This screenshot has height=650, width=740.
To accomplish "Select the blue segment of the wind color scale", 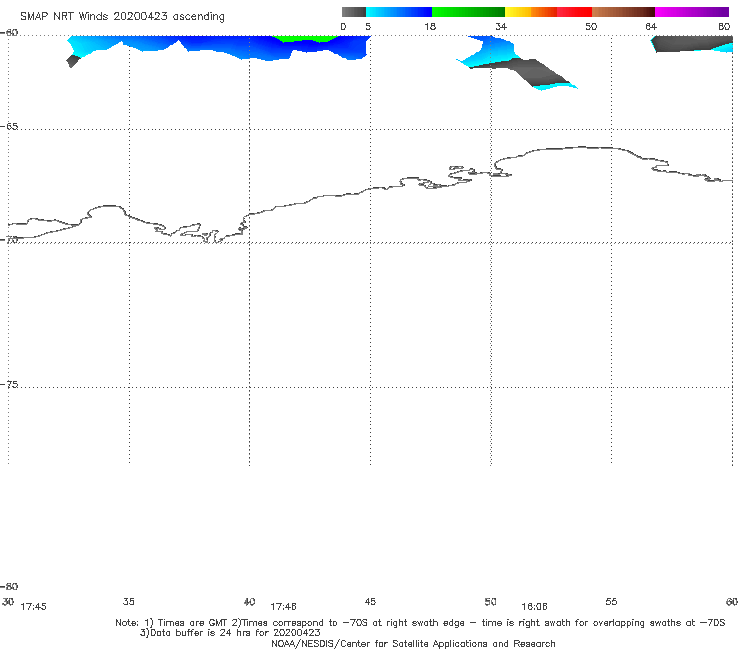I will (x=399, y=12).
